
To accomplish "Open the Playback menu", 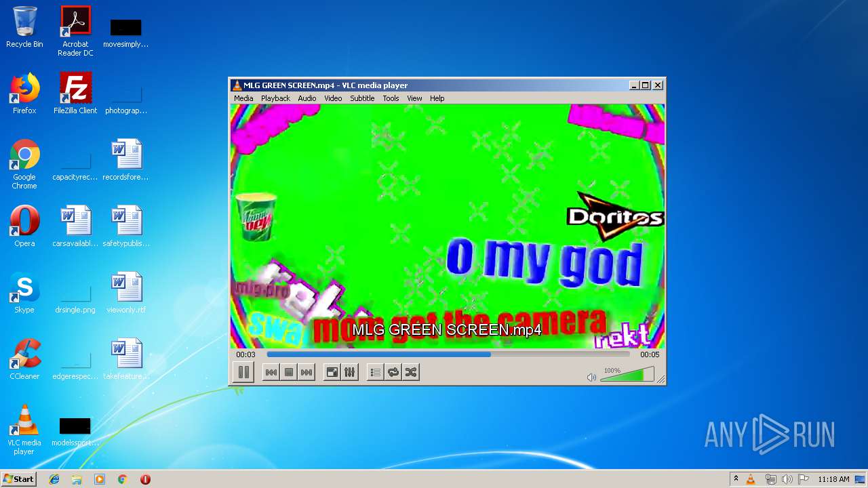I will [x=275, y=98].
